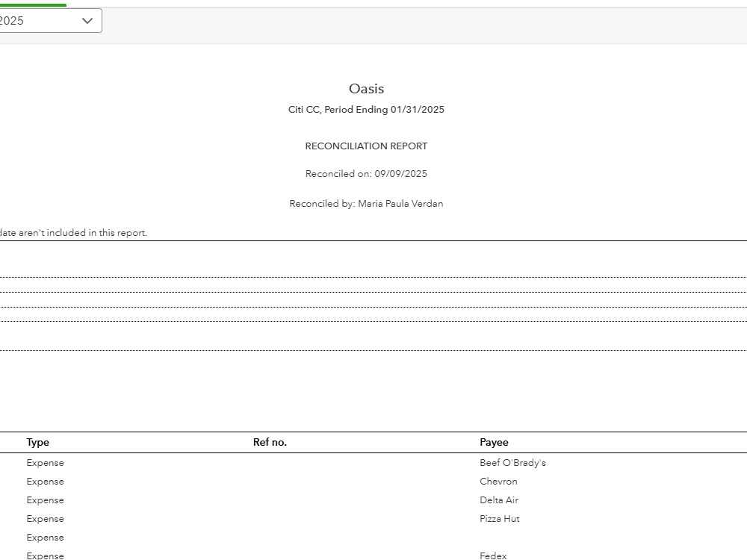Viewport: 747px width, 560px height.
Task: Select the Chevron payee cell
Action: (498, 482)
